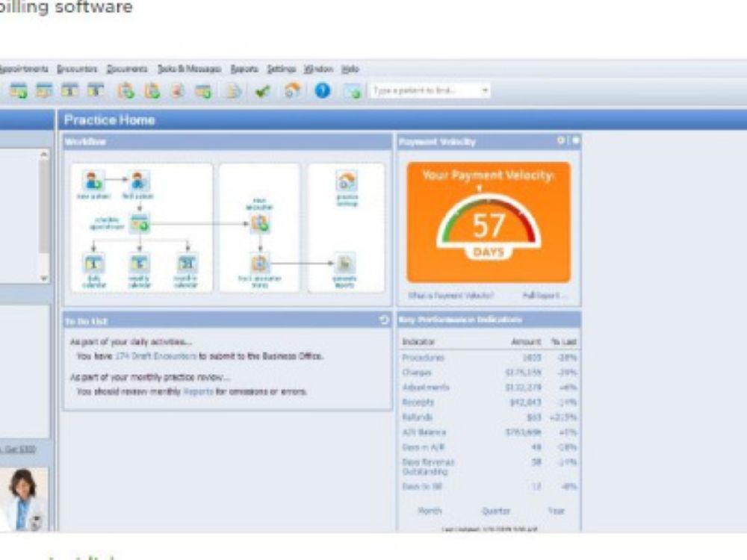Click the Generate Reports workflow icon
This screenshot has height=560, width=747.
click(x=344, y=263)
